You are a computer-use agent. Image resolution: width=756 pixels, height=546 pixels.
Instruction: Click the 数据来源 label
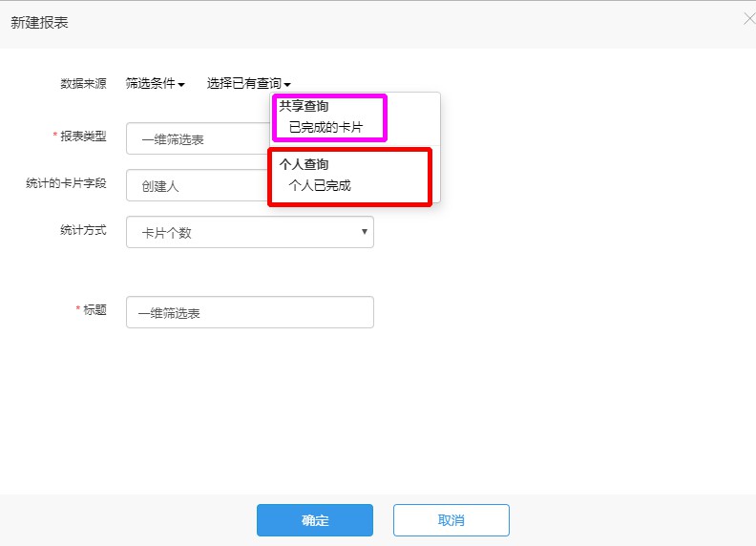tap(83, 83)
